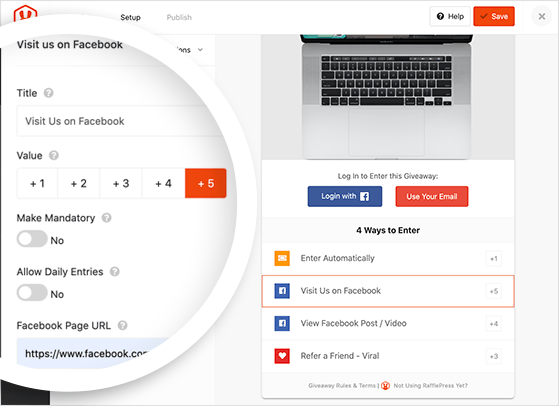Click the Save button
The width and height of the screenshot is (559, 406).
point(494,16)
